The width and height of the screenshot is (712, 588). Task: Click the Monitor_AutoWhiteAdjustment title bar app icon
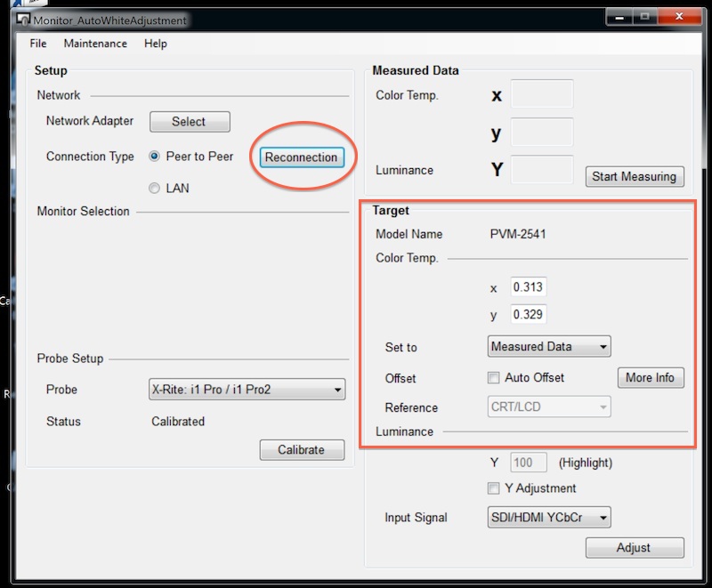tap(23, 20)
